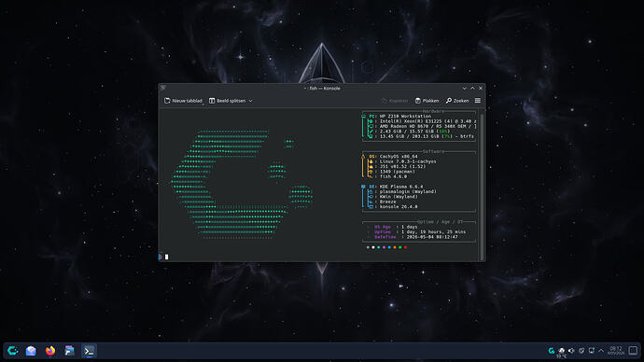This screenshot has width=644, height=362.
Task: Open Firefox from the taskbar
Action: point(50,351)
